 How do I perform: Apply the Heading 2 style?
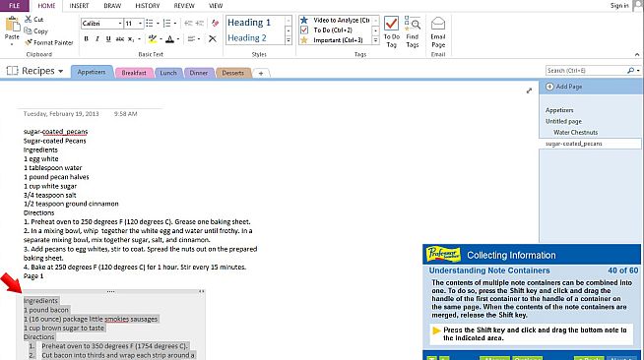pyautogui.click(x=247, y=37)
